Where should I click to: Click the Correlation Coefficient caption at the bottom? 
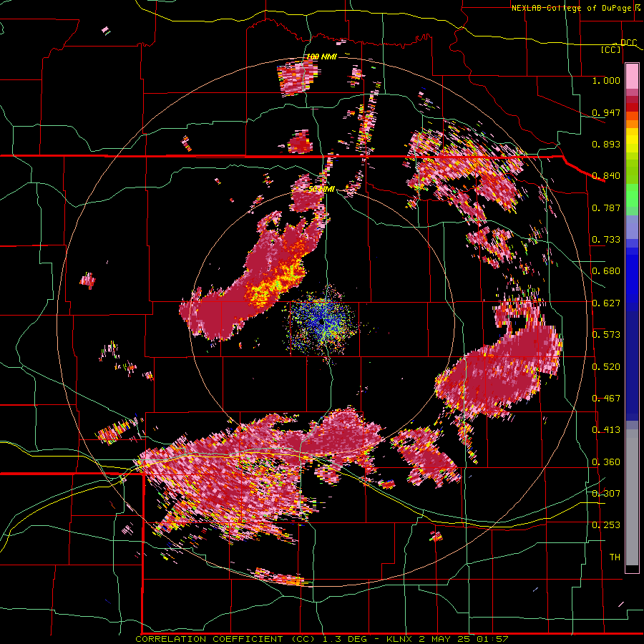(322, 639)
